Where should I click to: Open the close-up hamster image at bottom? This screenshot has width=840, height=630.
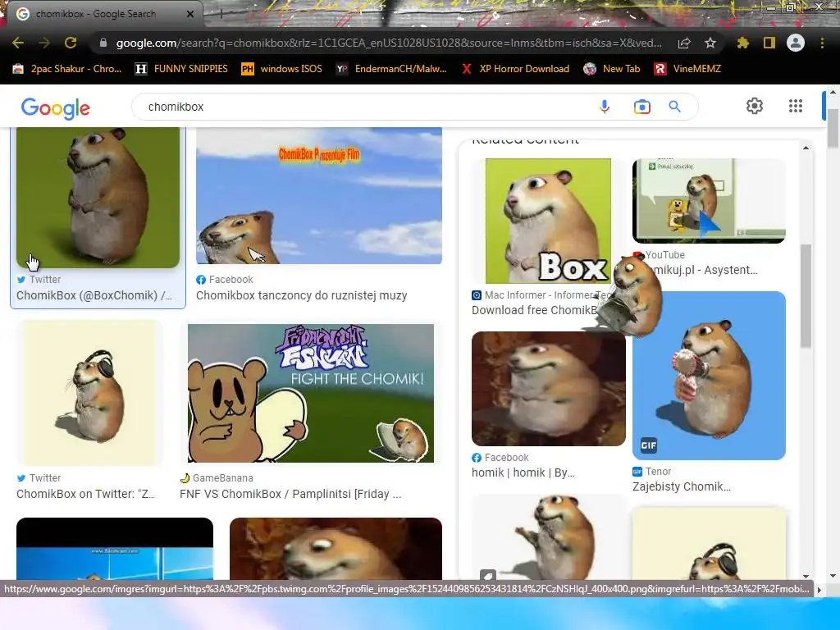click(x=336, y=549)
